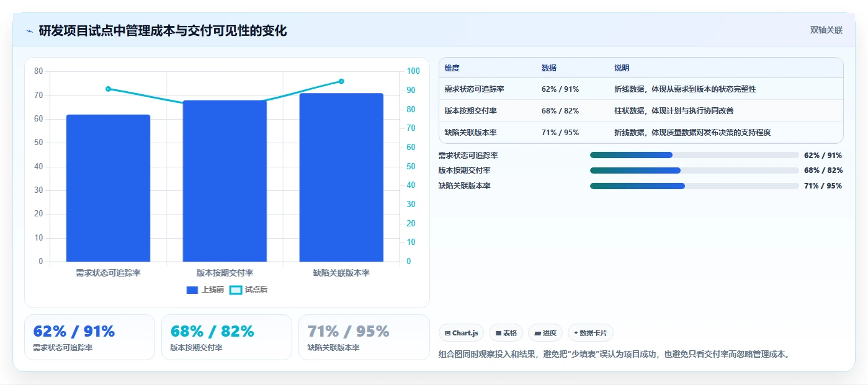The width and height of the screenshot is (868, 385).
Task: Click the icon in Chart.js tag
Action: [x=447, y=334]
